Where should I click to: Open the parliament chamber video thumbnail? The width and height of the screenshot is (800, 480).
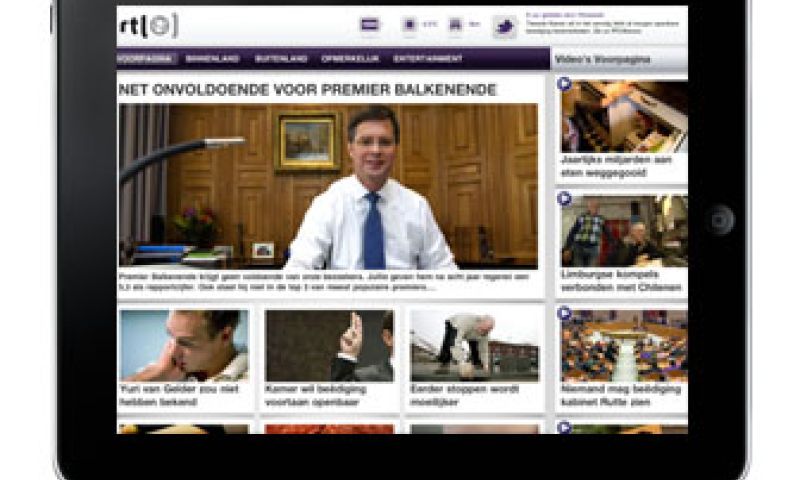(x=624, y=346)
